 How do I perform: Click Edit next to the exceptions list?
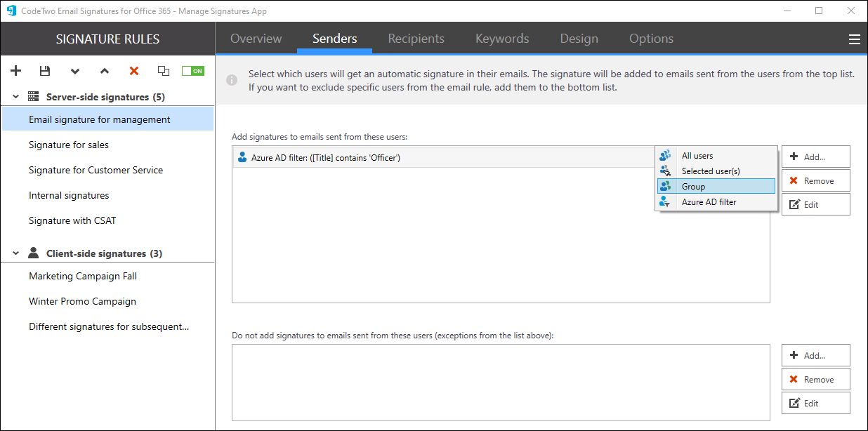point(815,402)
